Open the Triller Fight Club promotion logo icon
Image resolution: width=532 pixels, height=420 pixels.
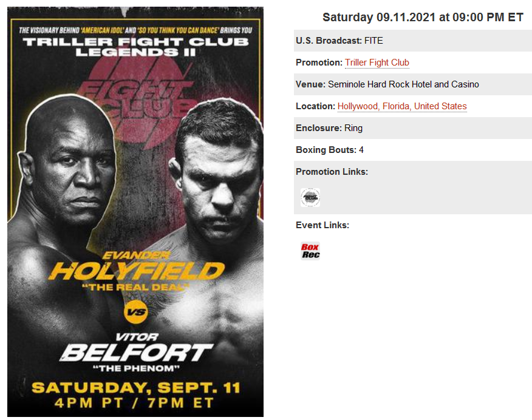pyautogui.click(x=310, y=197)
